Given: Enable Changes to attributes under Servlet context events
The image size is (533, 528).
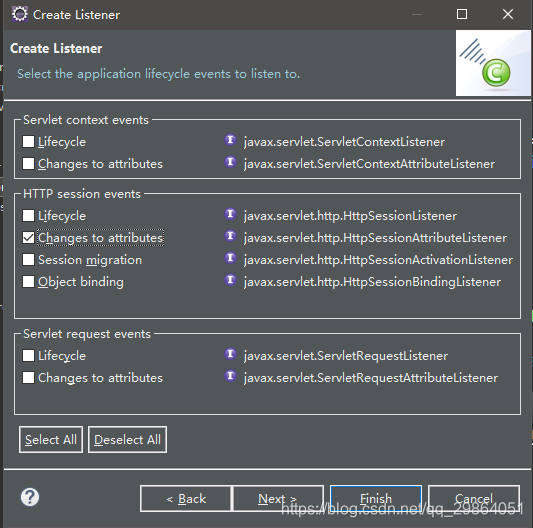Looking at the screenshot, I should tap(28, 164).
